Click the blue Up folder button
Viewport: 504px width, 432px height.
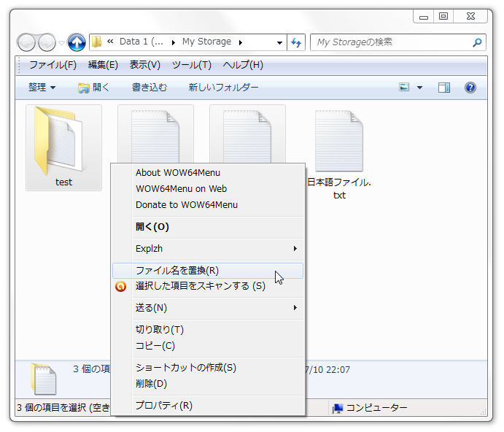point(77,42)
